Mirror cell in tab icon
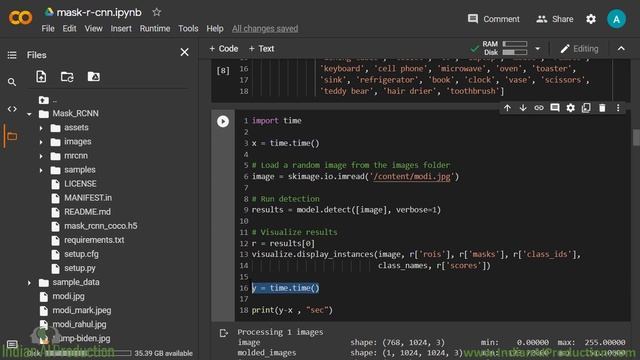The height and width of the screenshot is (360, 640). (x=586, y=108)
